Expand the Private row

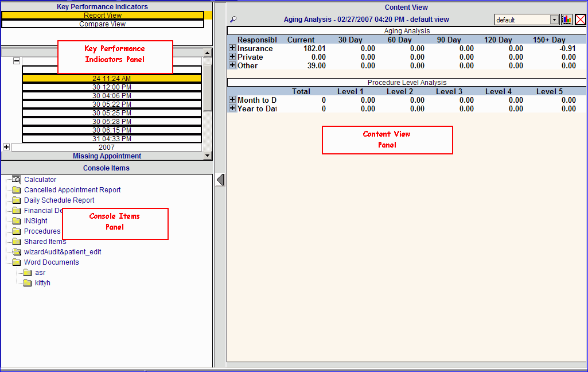pyautogui.click(x=232, y=57)
